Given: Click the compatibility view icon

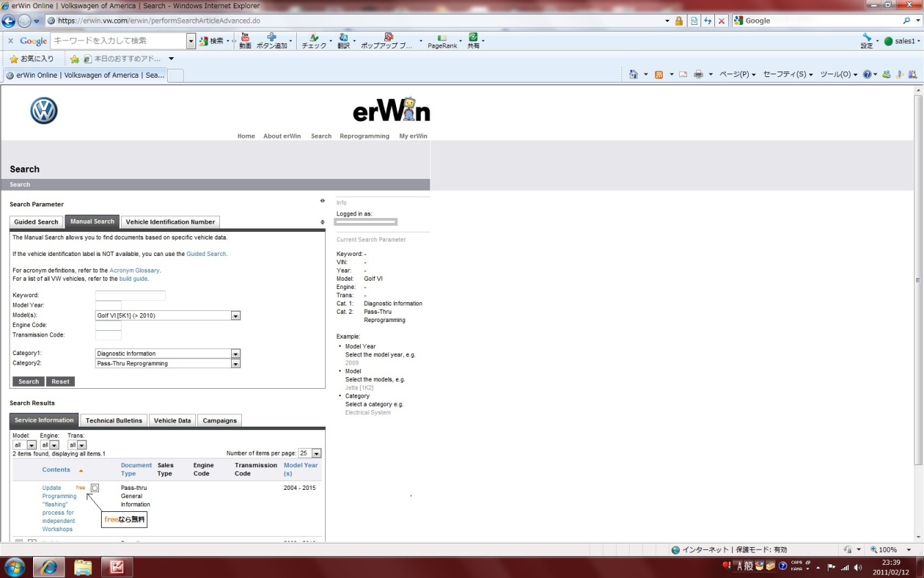Looking at the screenshot, I should point(694,21).
